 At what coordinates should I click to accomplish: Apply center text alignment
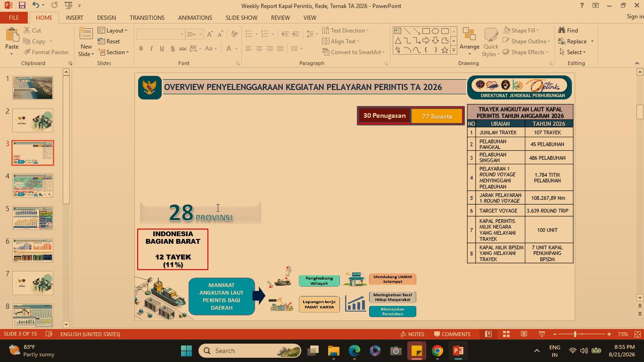259,49
